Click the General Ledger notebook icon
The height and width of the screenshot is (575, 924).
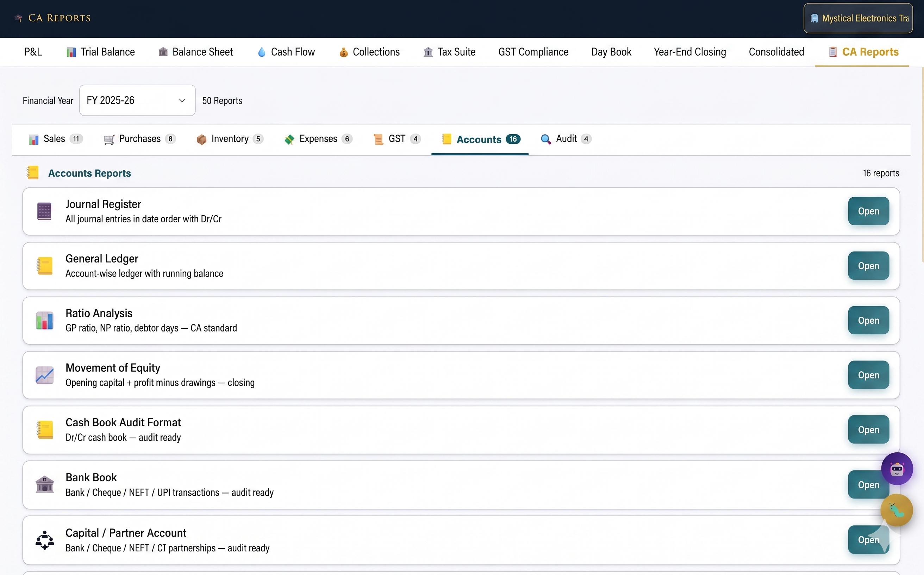(44, 266)
